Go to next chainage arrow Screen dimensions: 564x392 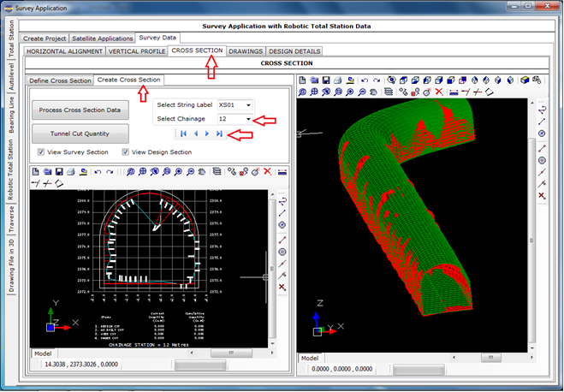207,134
